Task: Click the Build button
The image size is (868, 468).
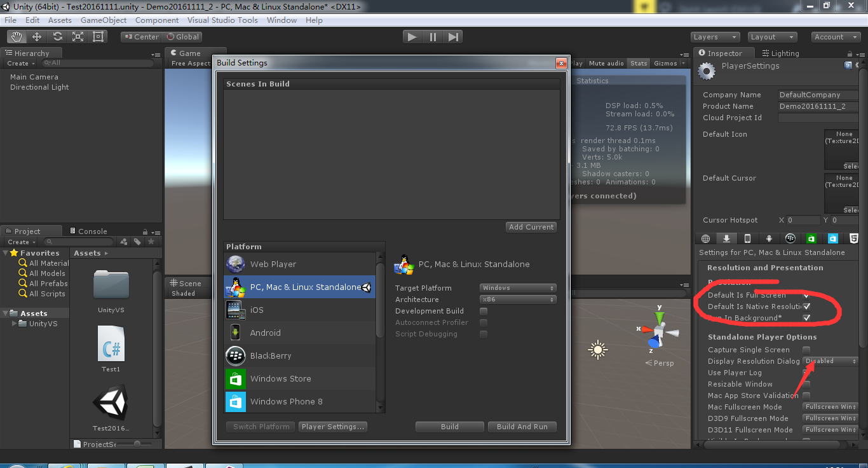Action: [450, 427]
